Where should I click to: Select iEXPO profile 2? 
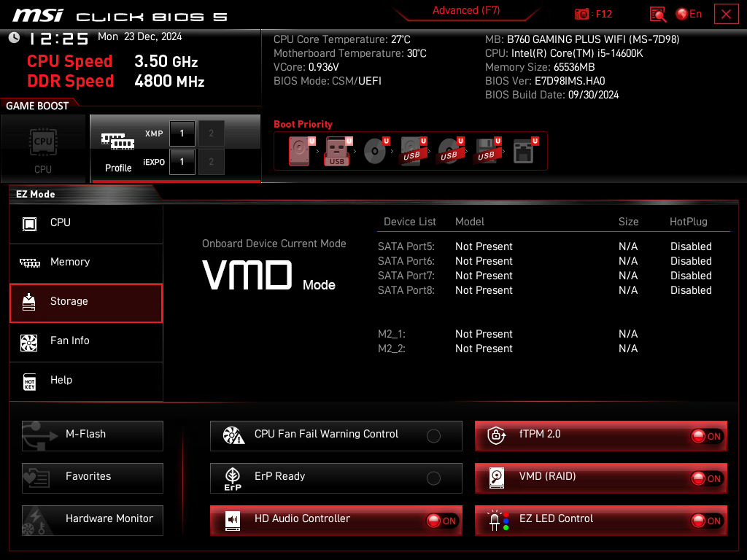[x=211, y=162]
